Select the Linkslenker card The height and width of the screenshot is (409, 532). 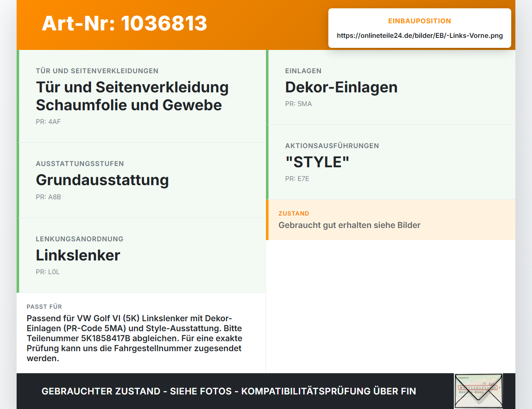coord(141,255)
